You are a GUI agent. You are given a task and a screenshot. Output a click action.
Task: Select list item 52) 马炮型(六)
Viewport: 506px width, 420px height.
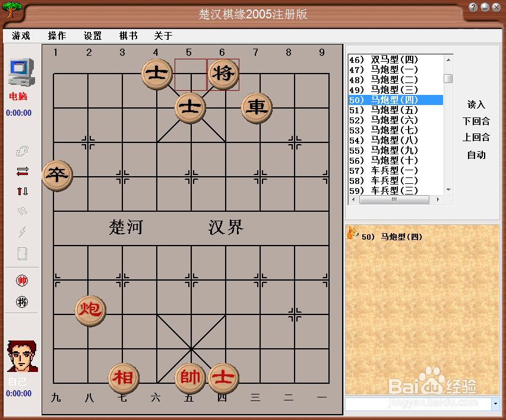(396, 120)
